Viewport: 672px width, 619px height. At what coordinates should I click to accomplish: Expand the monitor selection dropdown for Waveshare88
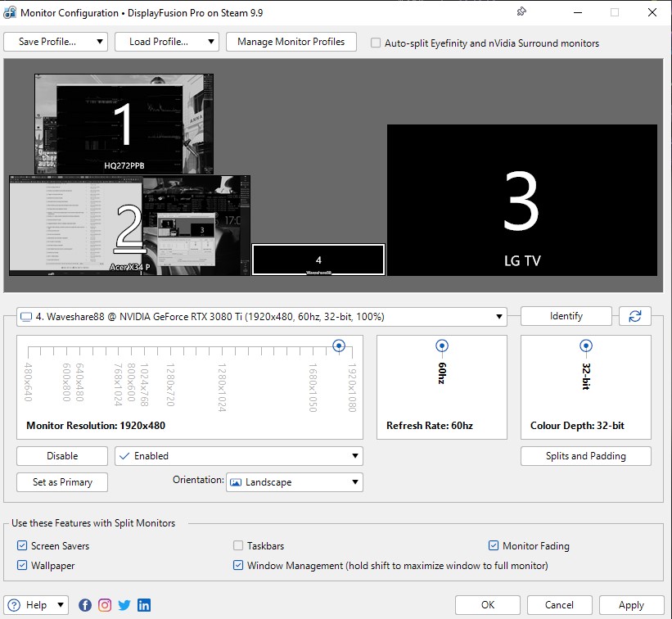click(261, 317)
